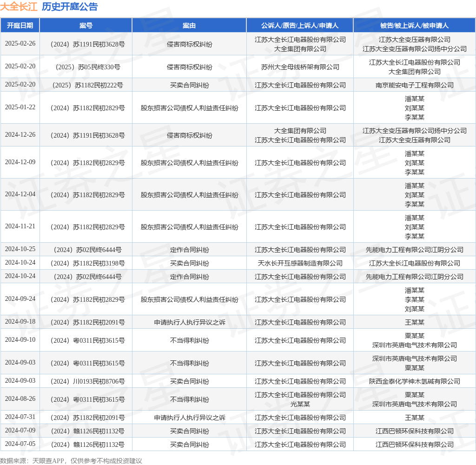Click 申请执行人执行异议之诉 in the 2024-09-18 row
This screenshot has height=465, width=476.
click(x=189, y=323)
